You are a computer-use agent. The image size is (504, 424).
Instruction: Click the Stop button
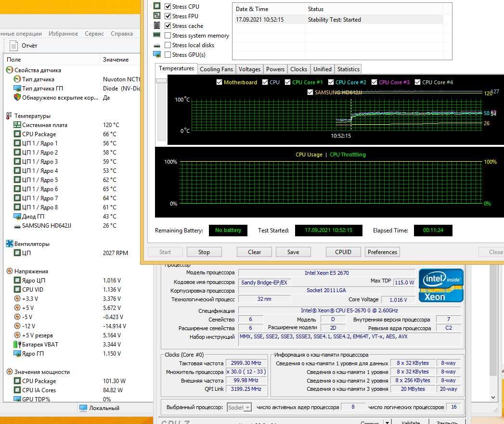(204, 252)
